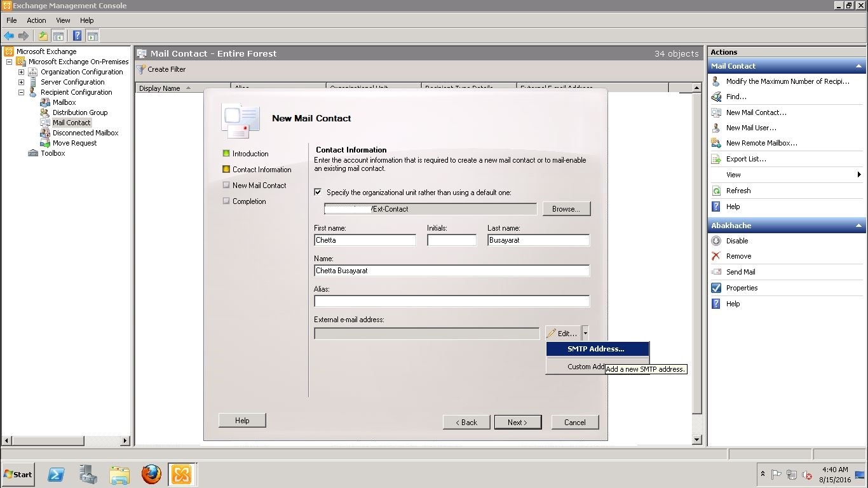Click the console tree horizontal scrollbar

65,440
